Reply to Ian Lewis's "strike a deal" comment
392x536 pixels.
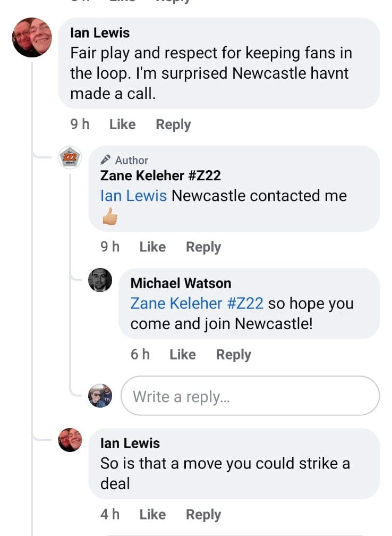pyautogui.click(x=203, y=514)
